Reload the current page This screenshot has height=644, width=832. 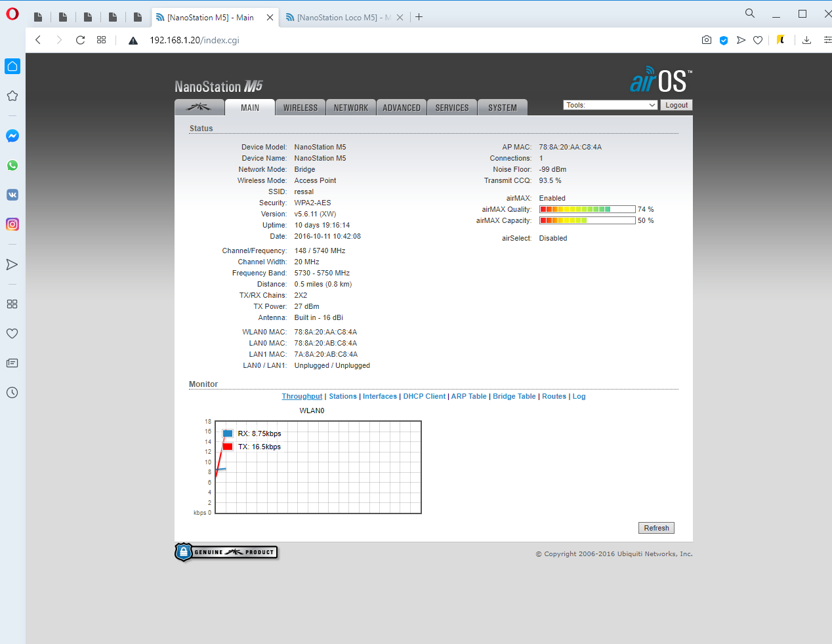point(80,40)
